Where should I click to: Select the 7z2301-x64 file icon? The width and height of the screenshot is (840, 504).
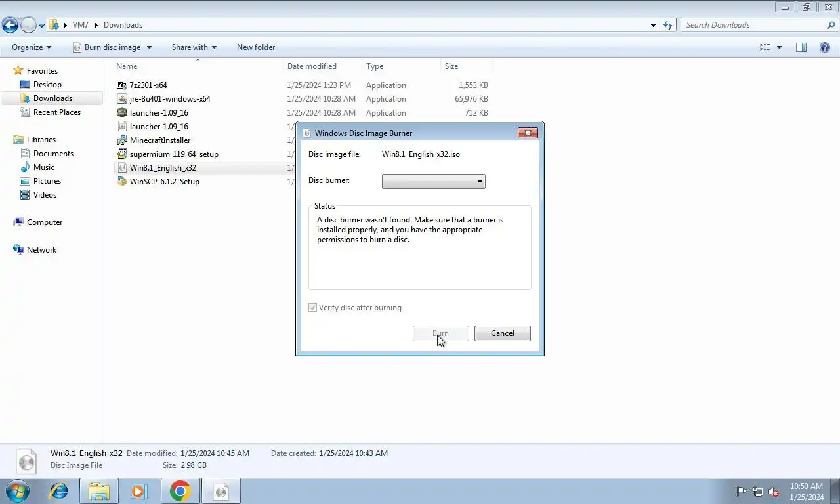coord(121,85)
